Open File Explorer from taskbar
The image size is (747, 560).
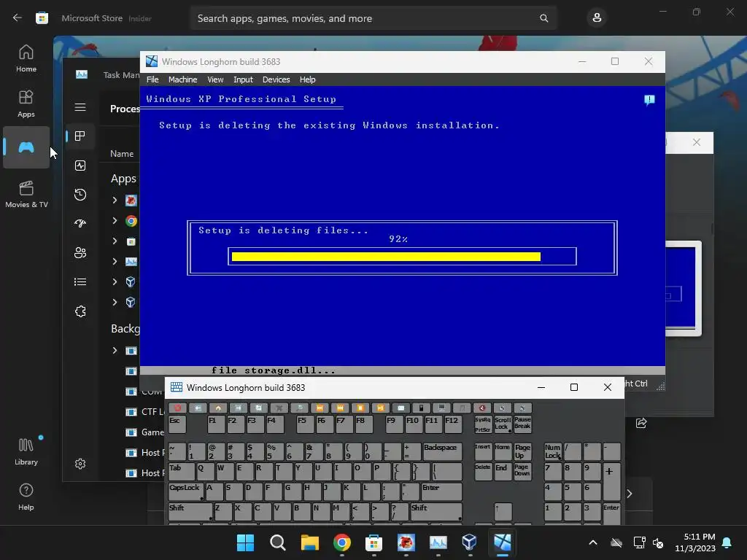tap(309, 542)
